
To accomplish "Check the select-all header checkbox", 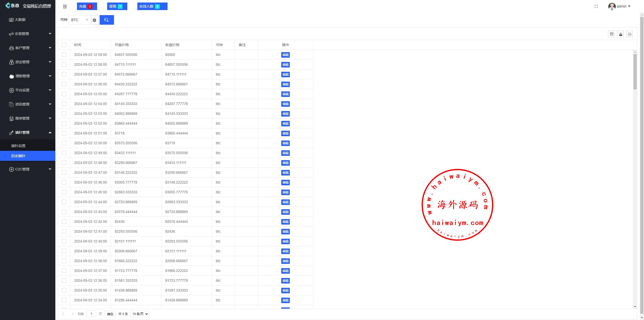I will tap(64, 45).
